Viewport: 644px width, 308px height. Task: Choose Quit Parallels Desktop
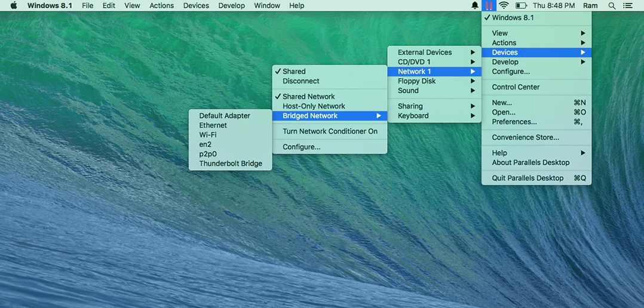(536, 178)
